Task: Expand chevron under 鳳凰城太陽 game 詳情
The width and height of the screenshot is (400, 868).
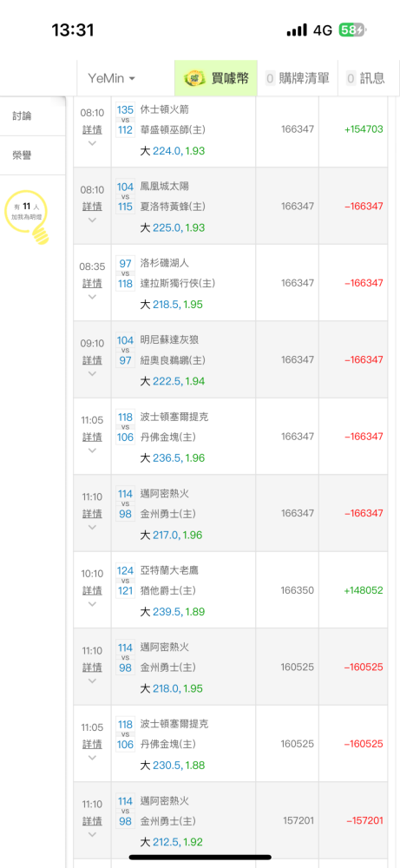Action: [92, 220]
